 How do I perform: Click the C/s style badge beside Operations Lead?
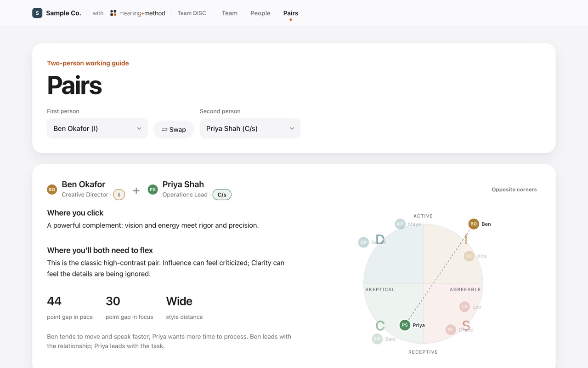coord(222,195)
